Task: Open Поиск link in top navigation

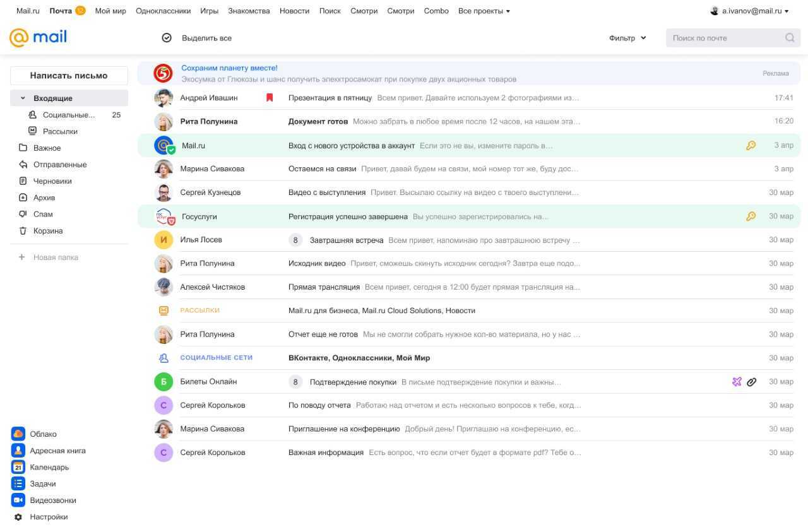Action: (330, 11)
